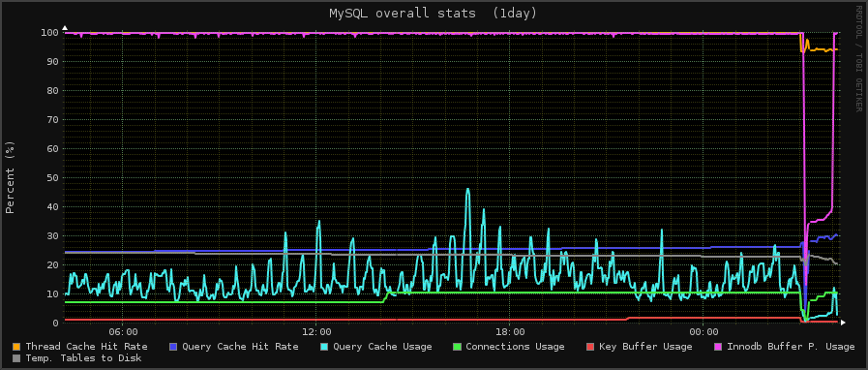The height and width of the screenshot is (370, 868).
Task: Click the 20 value on the y-axis
Action: click(52, 264)
